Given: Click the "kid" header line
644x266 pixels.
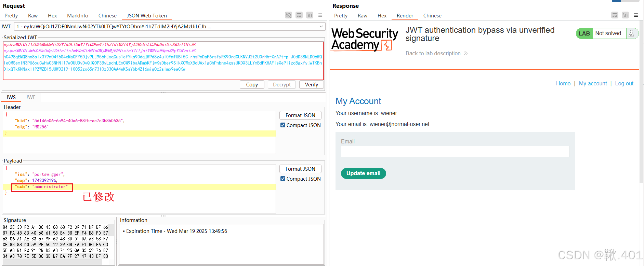Looking at the screenshot, I should coord(69,121).
